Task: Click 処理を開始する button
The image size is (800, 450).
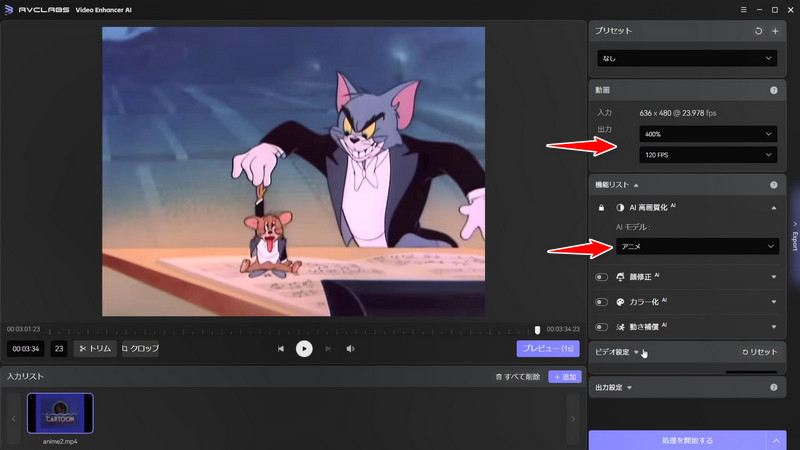Action: pyautogui.click(x=677, y=440)
